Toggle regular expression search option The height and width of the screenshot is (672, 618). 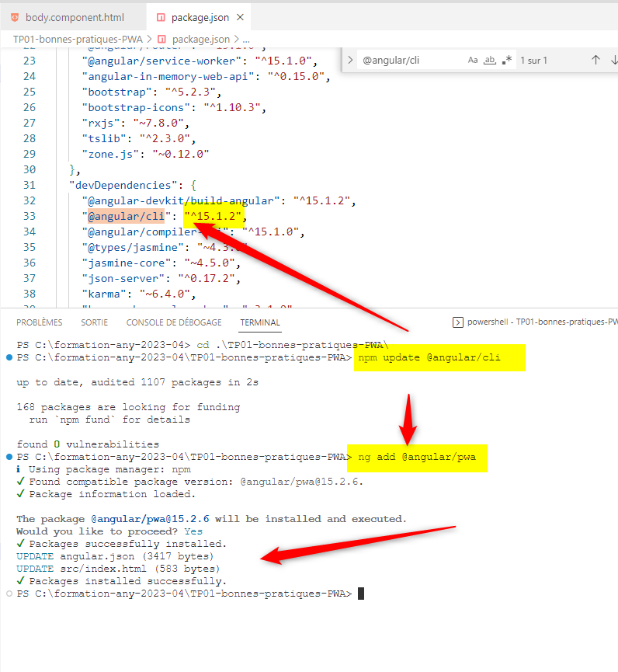click(x=507, y=61)
